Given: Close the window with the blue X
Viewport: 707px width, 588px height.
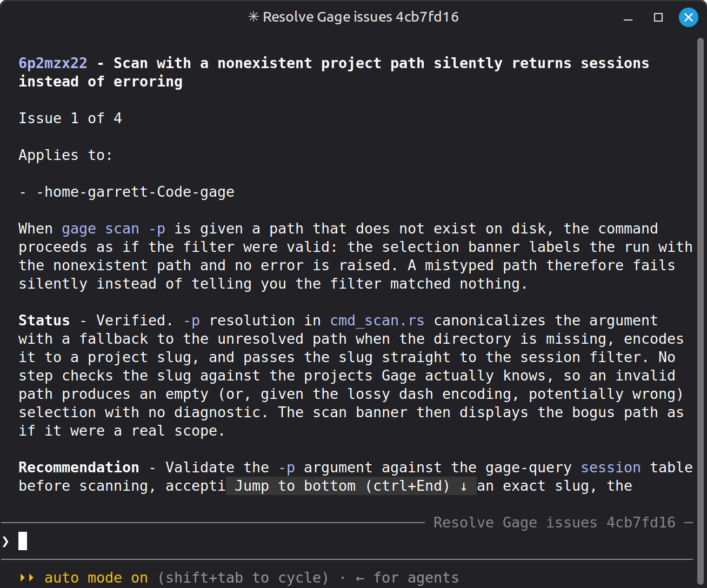Looking at the screenshot, I should (x=688, y=17).
